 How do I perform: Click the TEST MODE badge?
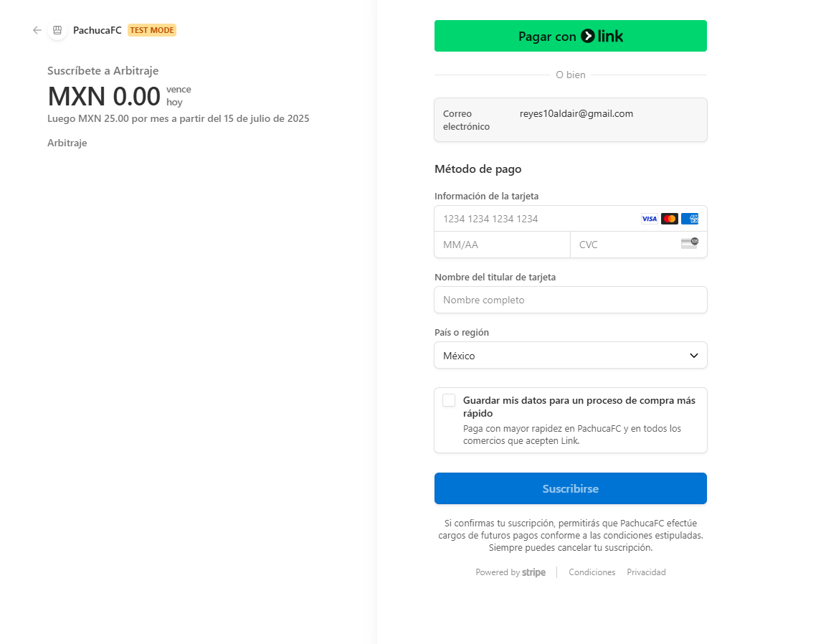(152, 30)
